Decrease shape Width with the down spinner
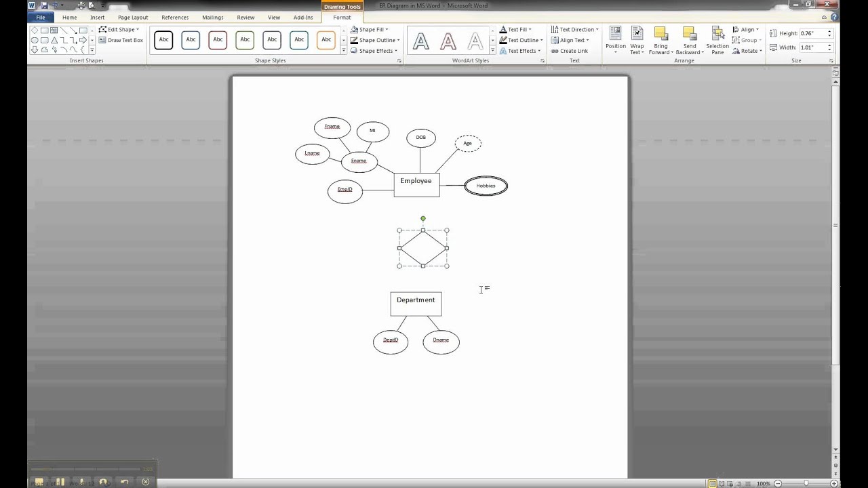The image size is (868, 488). coord(829,50)
